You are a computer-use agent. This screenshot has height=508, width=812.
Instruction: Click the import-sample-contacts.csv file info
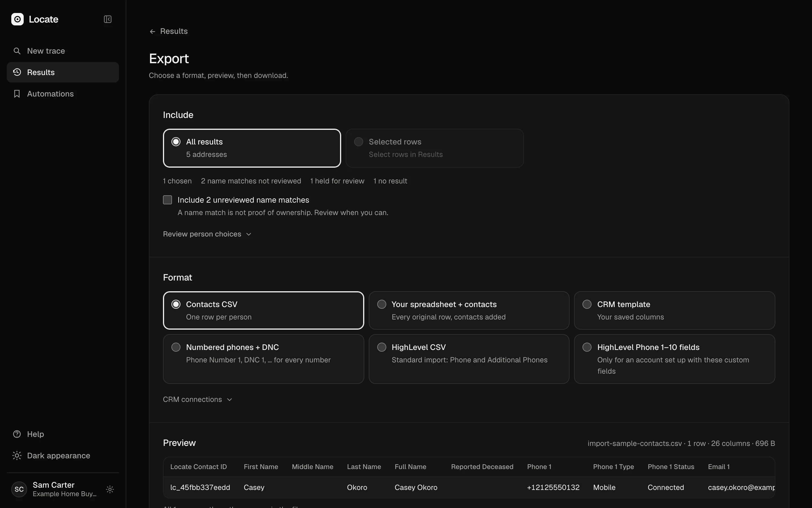pyautogui.click(x=681, y=443)
